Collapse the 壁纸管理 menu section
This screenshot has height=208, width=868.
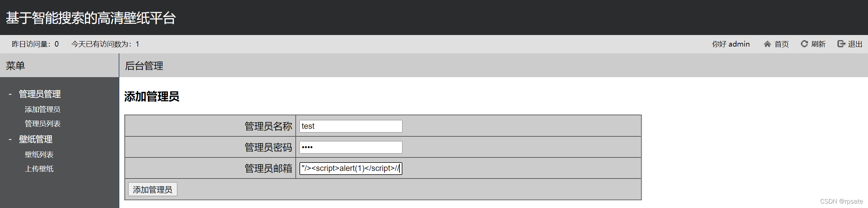pyautogui.click(x=36, y=139)
